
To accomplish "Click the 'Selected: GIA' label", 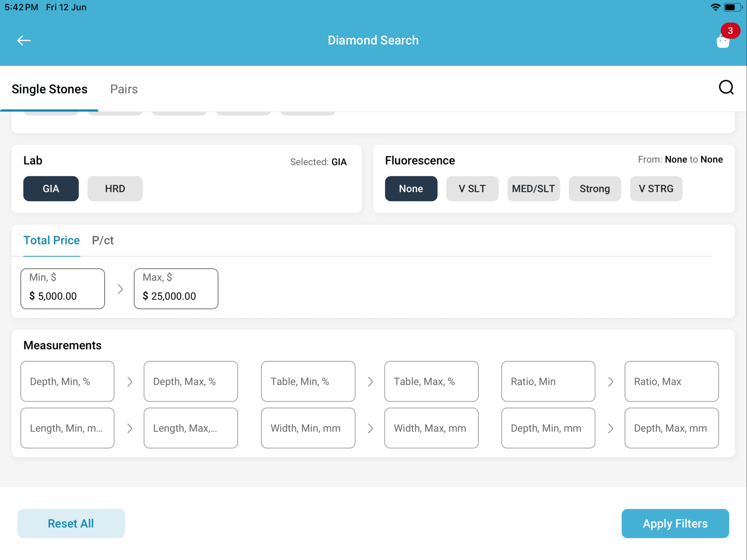I will [318, 162].
